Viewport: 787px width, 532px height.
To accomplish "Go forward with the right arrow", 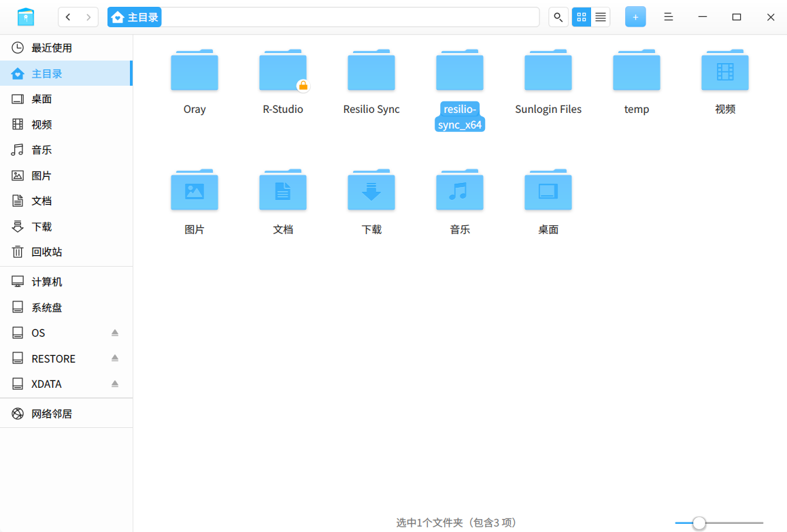I will click(x=88, y=17).
